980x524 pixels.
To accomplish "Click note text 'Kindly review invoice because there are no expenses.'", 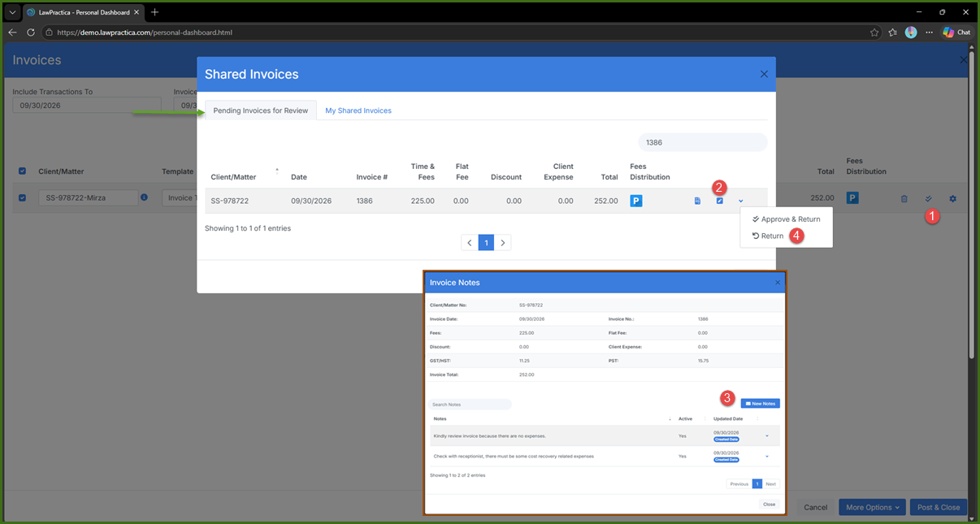I will pos(489,435).
